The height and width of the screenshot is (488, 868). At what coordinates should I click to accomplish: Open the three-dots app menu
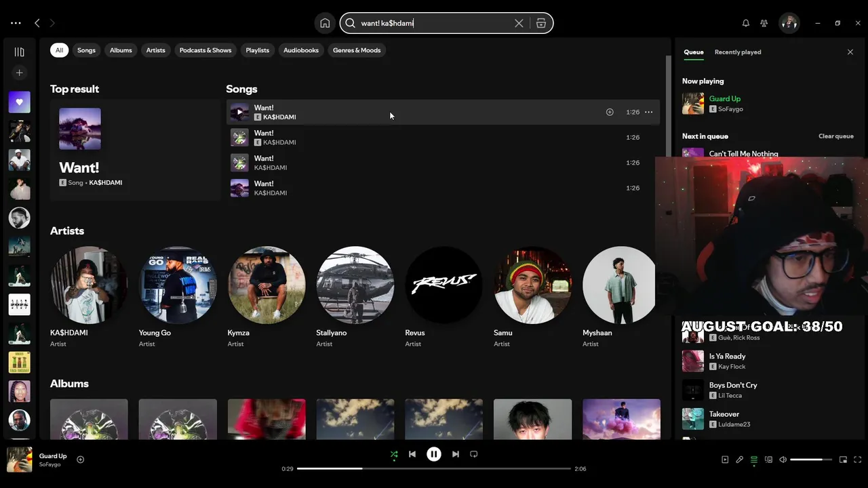16,23
